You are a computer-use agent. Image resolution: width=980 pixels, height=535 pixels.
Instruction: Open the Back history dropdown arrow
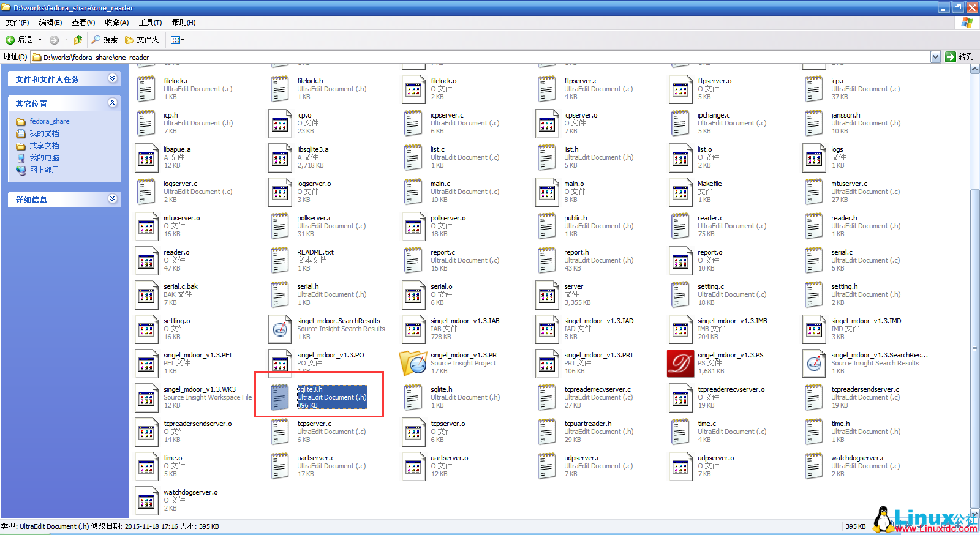pyautogui.click(x=40, y=40)
